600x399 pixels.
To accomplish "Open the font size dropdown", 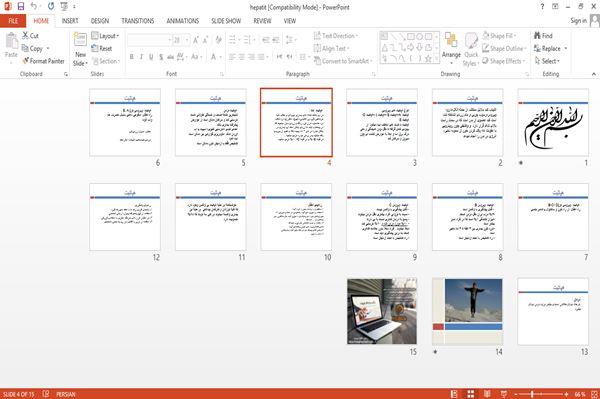I will pos(187,40).
